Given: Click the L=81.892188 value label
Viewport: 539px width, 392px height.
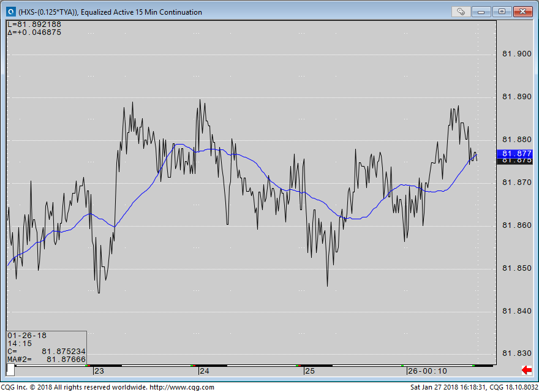Looking at the screenshot, I should (x=34, y=24).
